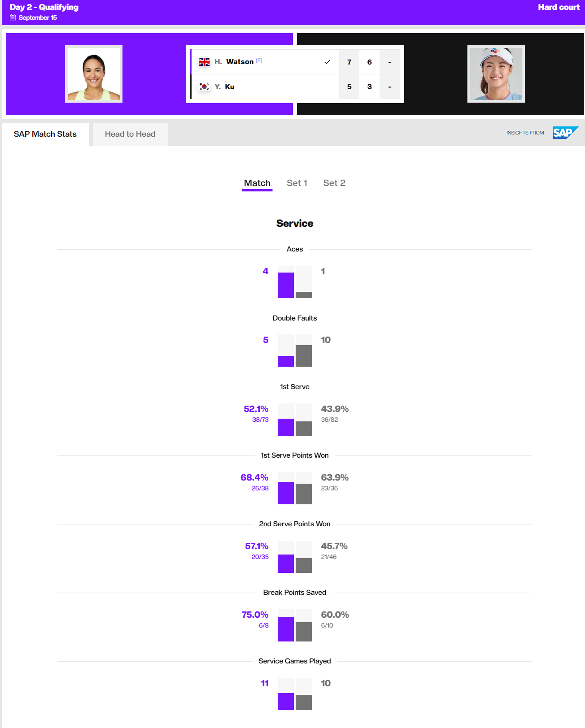Screen dimensions: 585x728
Task: Open Y. Ku's player name link
Action: click(x=224, y=87)
